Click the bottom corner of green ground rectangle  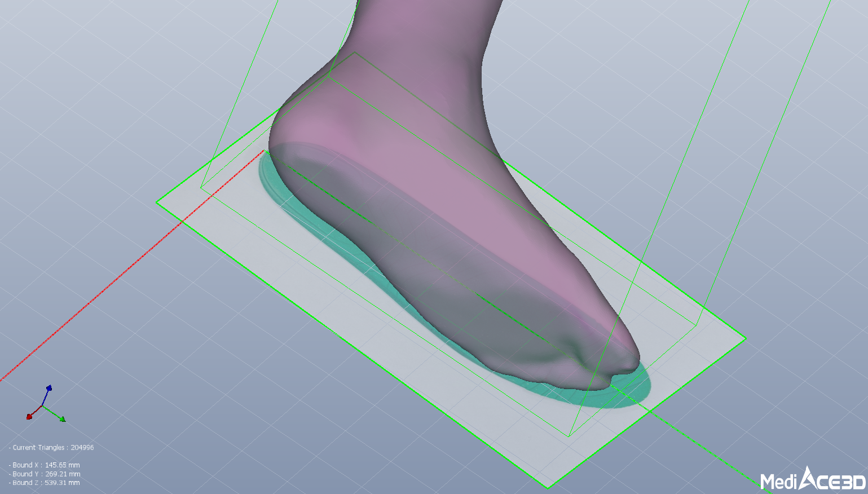point(547,487)
